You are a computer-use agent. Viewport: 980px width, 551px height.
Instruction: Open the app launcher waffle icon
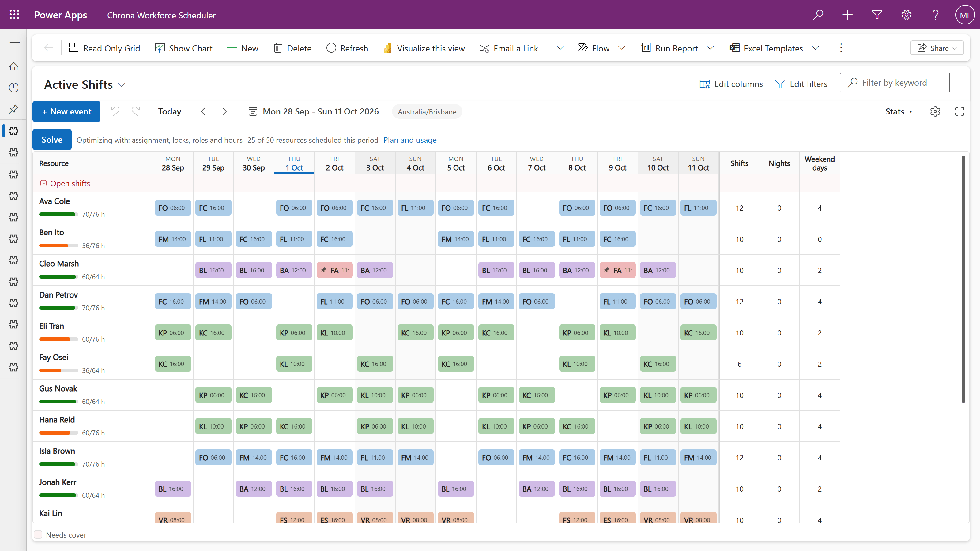coord(14,15)
